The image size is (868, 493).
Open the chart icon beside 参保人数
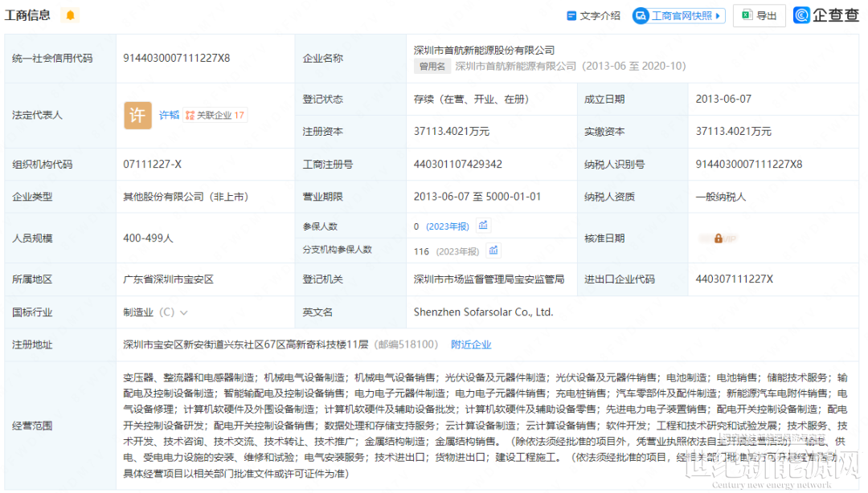pyautogui.click(x=483, y=225)
